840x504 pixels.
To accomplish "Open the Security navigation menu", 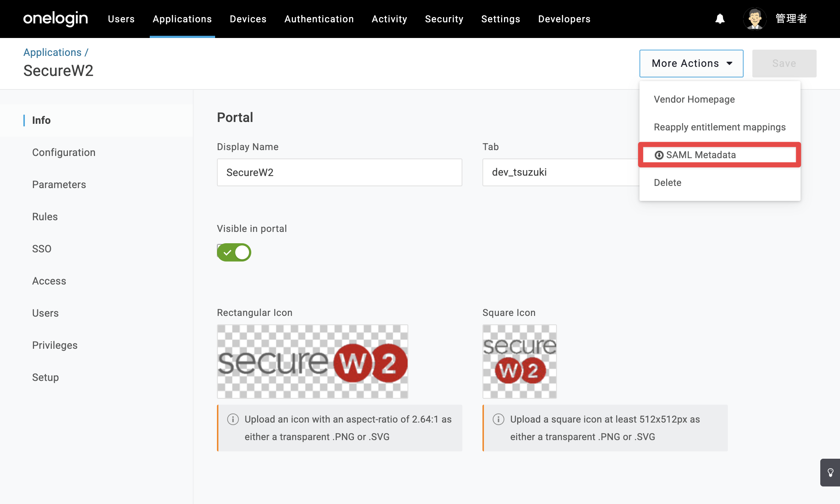I will tap(444, 19).
